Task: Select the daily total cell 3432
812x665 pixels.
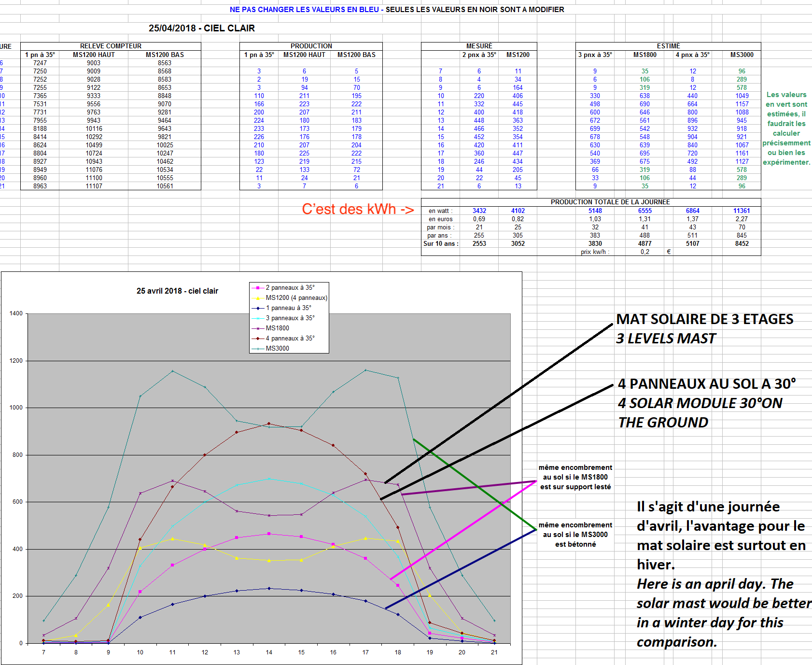Action: (479, 211)
